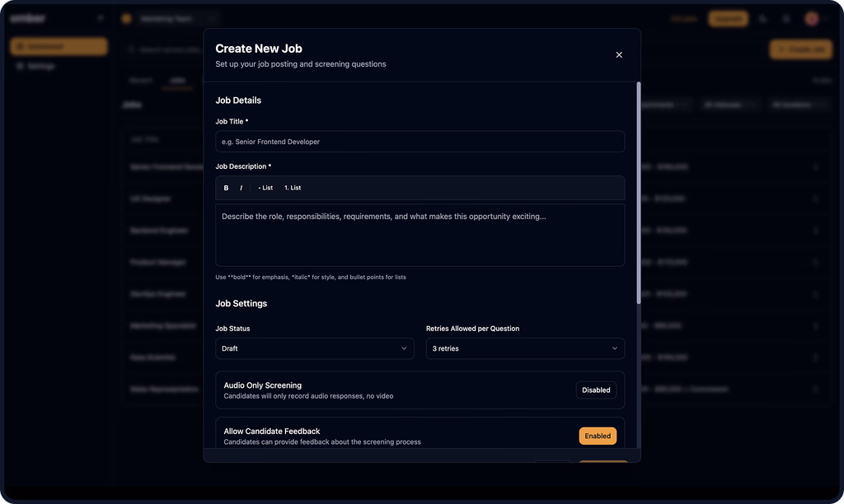
Task: Click the Upgrade button in header
Action: [728, 18]
